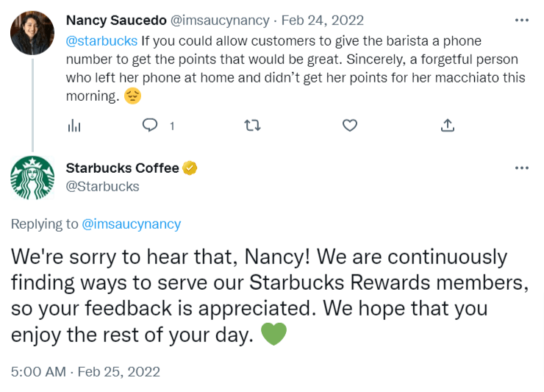View analytics for Nancy's tweet

(74, 126)
